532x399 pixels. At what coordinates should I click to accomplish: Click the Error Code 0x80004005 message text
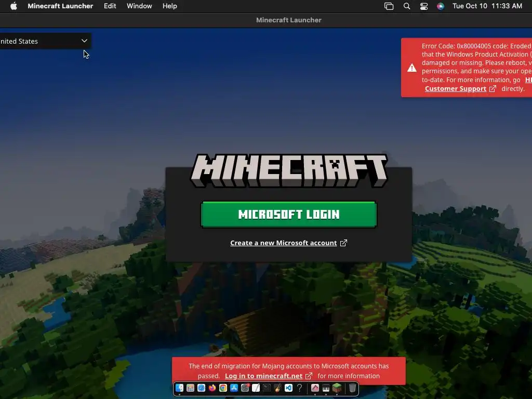[476, 67]
